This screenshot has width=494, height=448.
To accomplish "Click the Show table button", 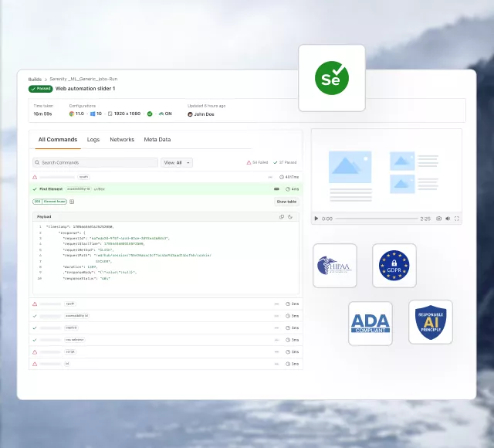I will click(286, 202).
